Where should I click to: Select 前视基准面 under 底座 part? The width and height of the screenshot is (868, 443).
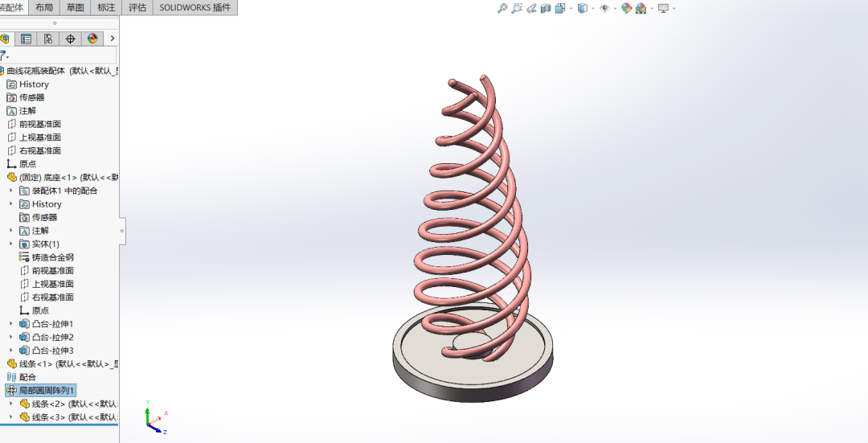point(47,270)
